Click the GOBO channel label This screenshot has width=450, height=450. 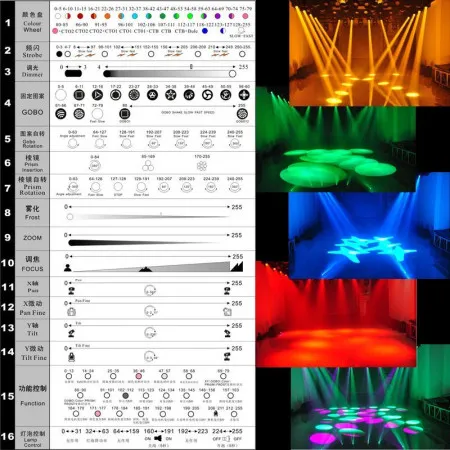pyautogui.click(x=32, y=104)
